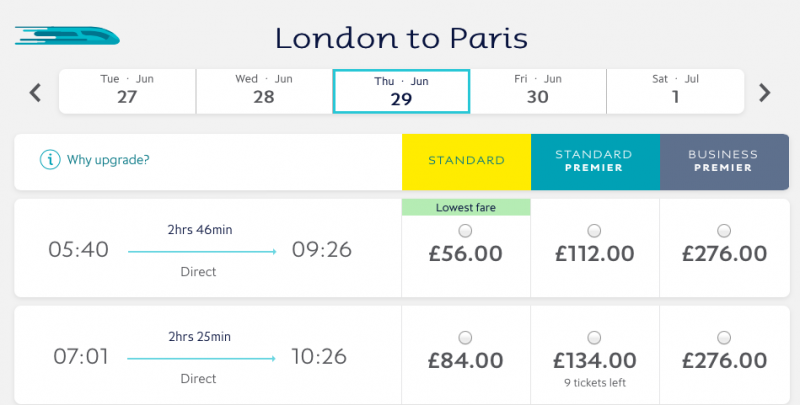800x405 pixels.
Task: Click the info icon beside Why upgrade
Action: 50,160
